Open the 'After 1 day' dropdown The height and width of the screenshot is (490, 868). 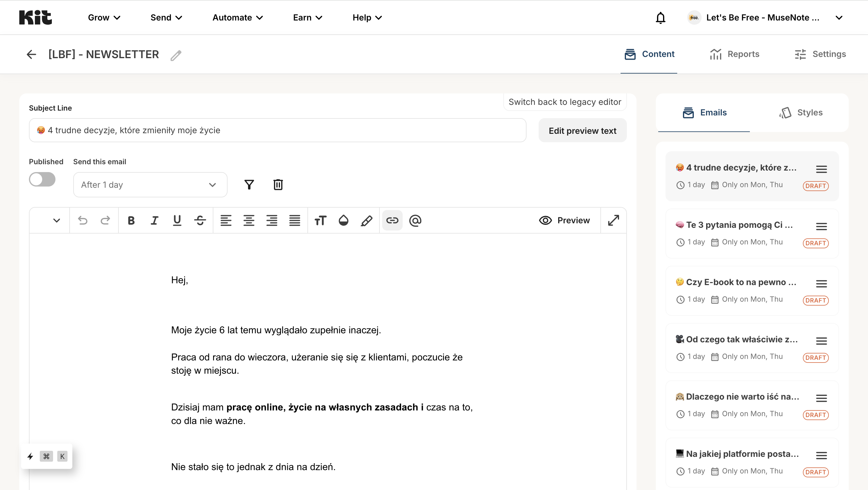point(150,185)
